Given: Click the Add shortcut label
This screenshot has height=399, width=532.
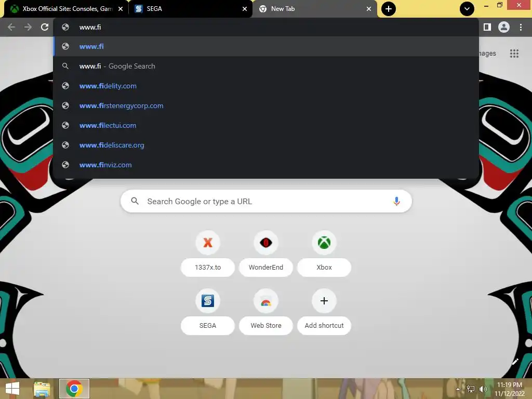Looking at the screenshot, I should pyautogui.click(x=324, y=326).
